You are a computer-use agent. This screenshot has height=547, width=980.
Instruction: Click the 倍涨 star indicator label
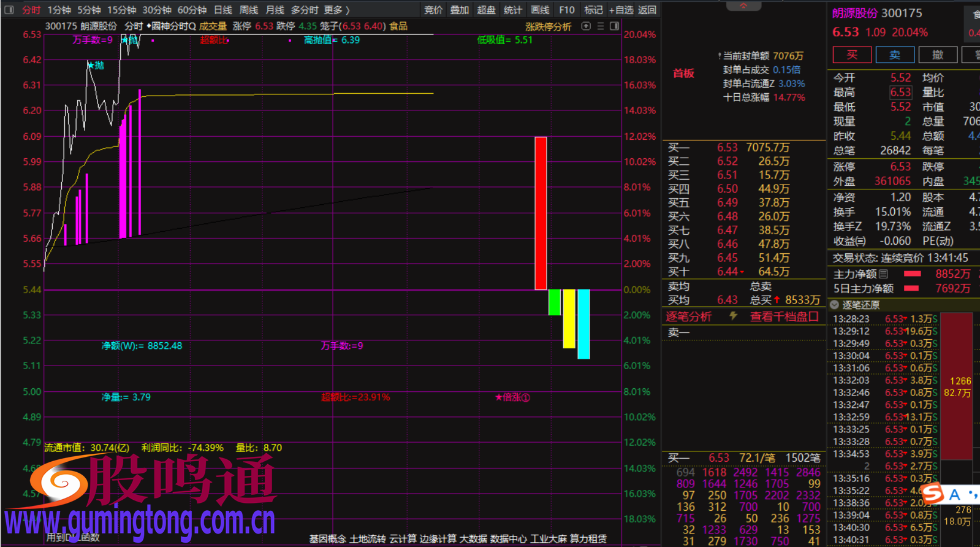[x=512, y=397]
